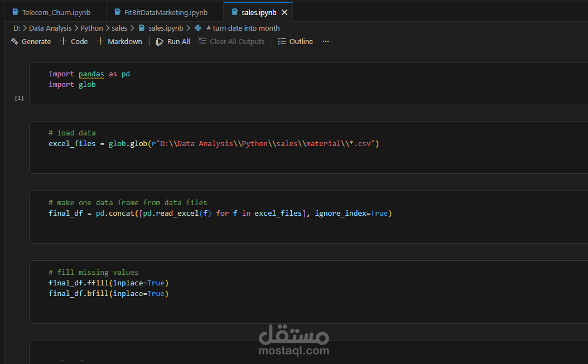Click the final_df pd.concat line
Screen dimensions: 588x364
click(x=220, y=213)
